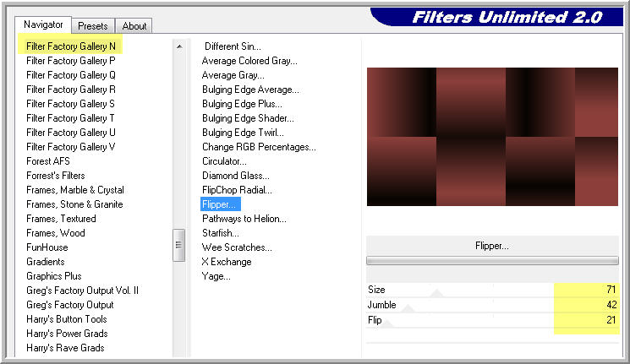The height and width of the screenshot is (364, 630).
Task: Choose Pathways to Helion... filter
Action: [x=244, y=219]
